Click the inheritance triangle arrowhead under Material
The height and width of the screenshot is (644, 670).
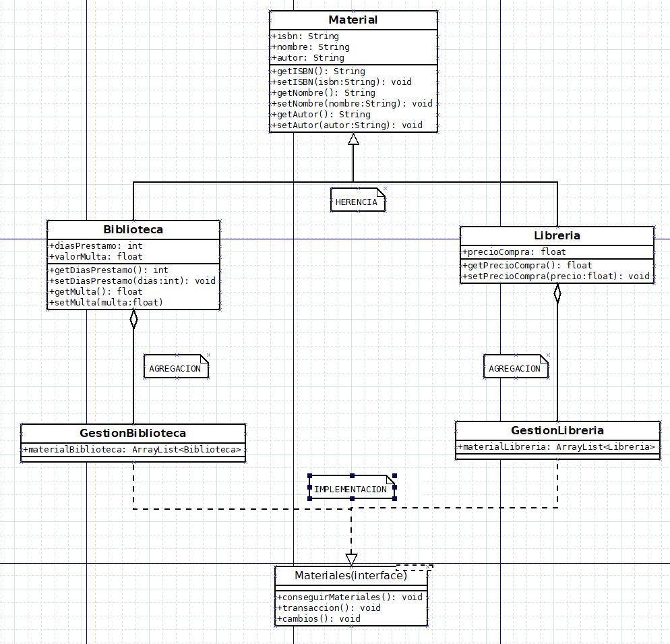(x=353, y=139)
